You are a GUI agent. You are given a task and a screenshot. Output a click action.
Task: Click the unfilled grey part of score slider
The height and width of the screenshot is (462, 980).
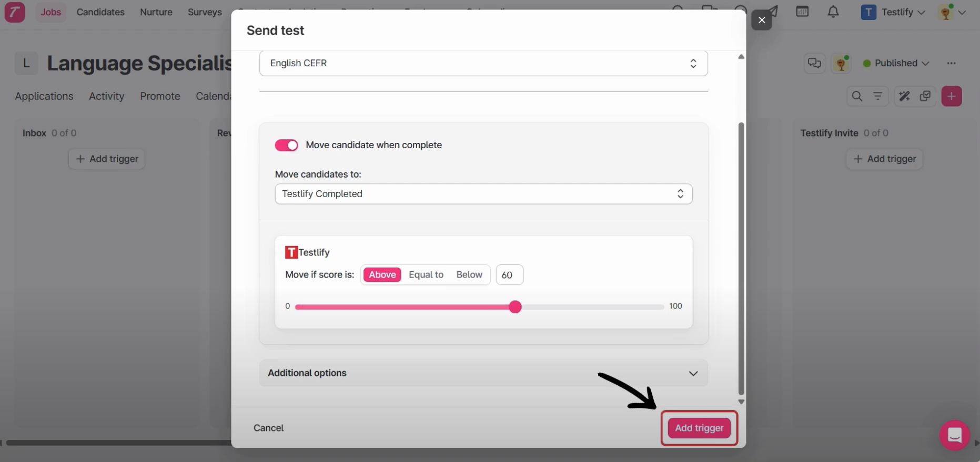[x=592, y=307]
